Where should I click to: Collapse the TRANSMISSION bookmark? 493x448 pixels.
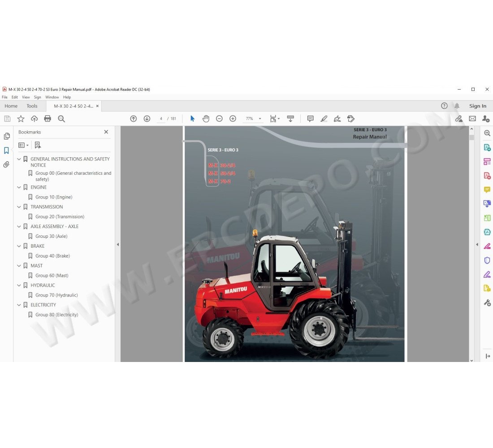pyautogui.click(x=19, y=207)
